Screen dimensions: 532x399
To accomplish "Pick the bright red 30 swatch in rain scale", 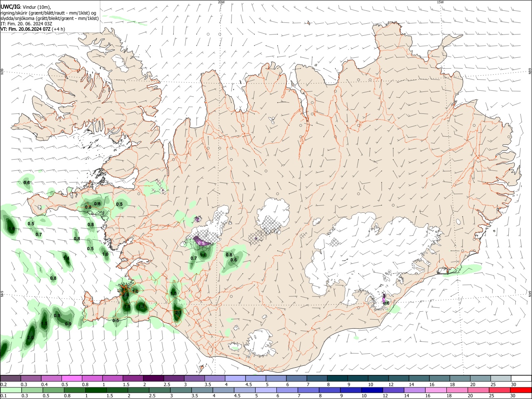I will pos(521,390).
